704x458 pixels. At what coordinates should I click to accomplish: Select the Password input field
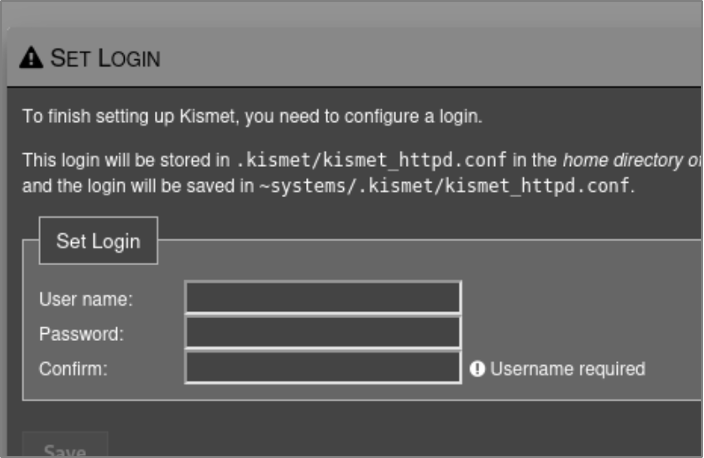point(322,333)
